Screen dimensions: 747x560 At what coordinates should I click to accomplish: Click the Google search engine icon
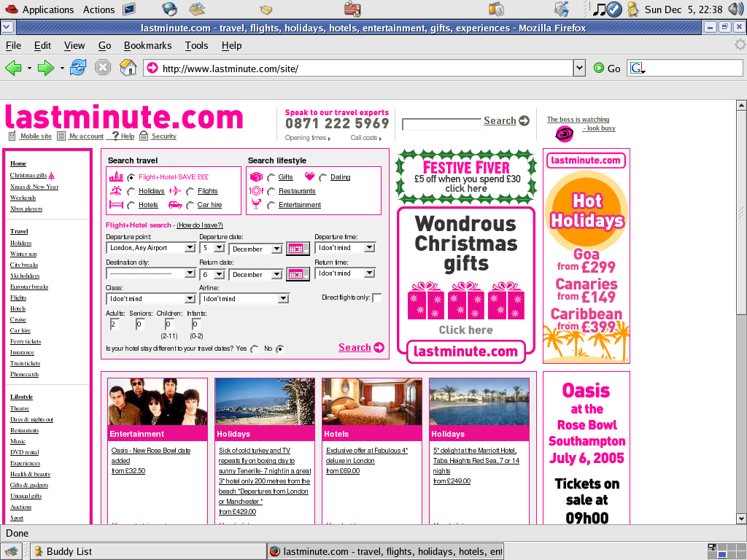coord(638,68)
